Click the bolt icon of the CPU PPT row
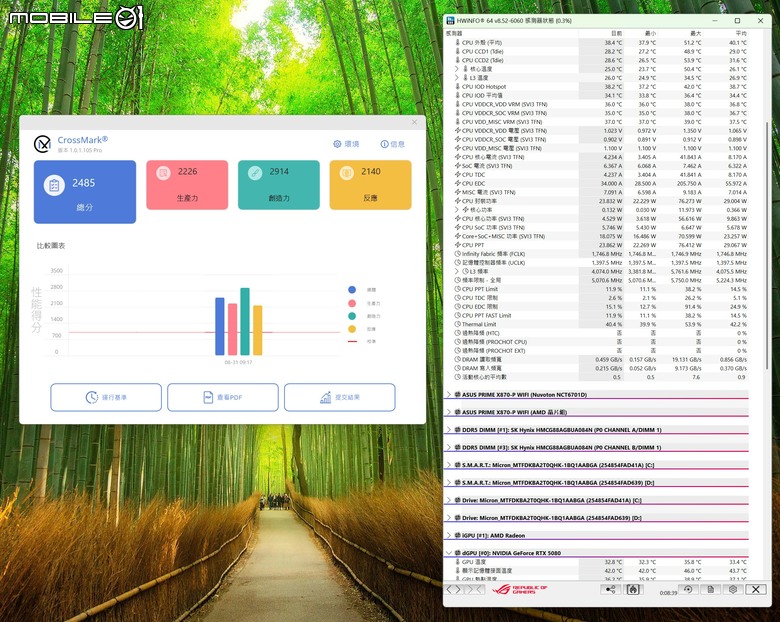This screenshot has height=622, width=780. [458, 245]
